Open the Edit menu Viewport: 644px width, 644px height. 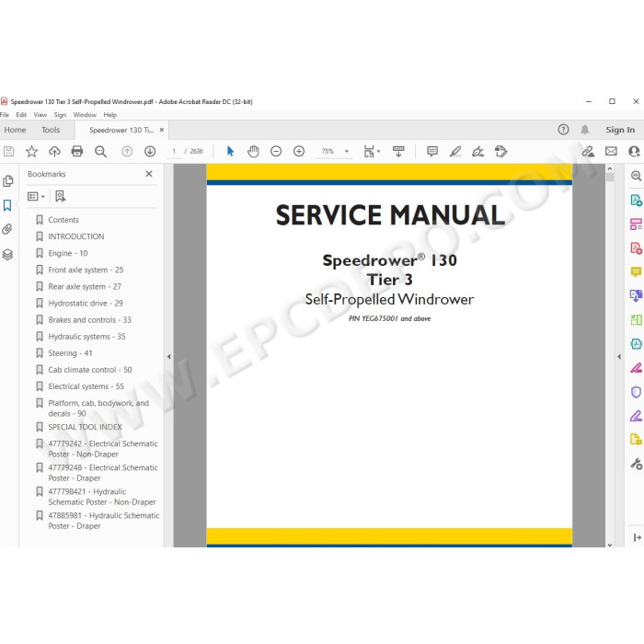coord(21,115)
